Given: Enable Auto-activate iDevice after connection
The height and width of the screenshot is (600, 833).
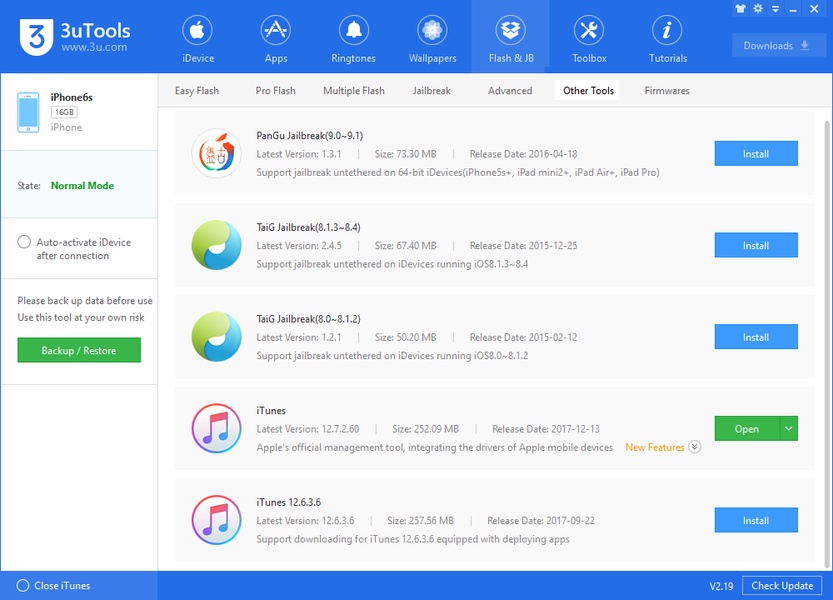Looking at the screenshot, I should tap(24, 242).
